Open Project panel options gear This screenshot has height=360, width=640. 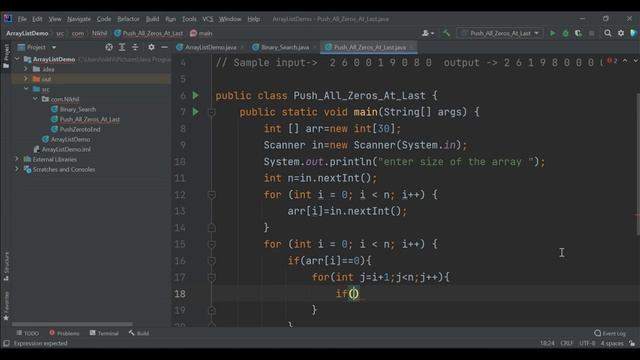click(151, 47)
